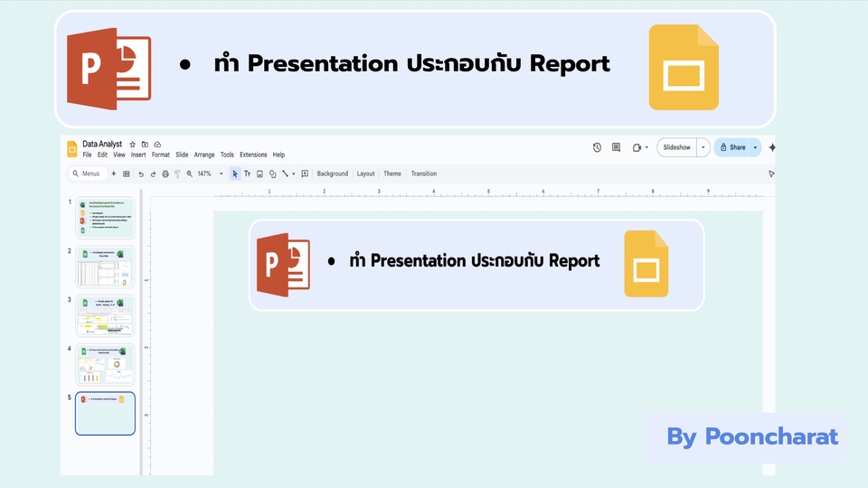
Task: Click the Background button
Action: [332, 174]
